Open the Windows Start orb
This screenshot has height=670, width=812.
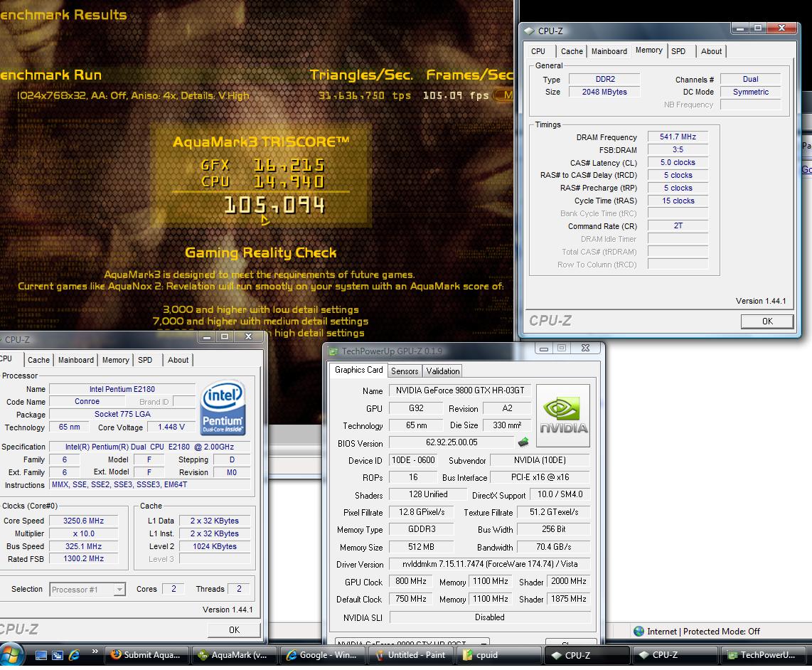point(11,656)
